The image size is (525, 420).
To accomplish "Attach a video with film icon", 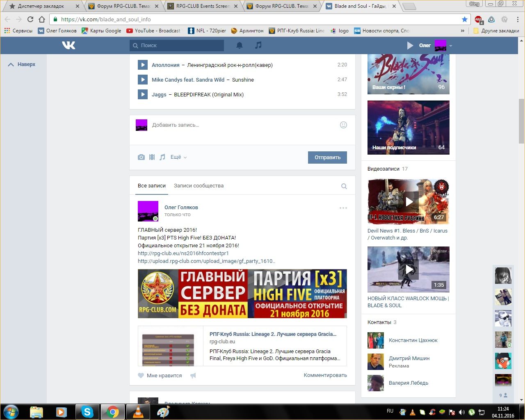I will 152,157.
